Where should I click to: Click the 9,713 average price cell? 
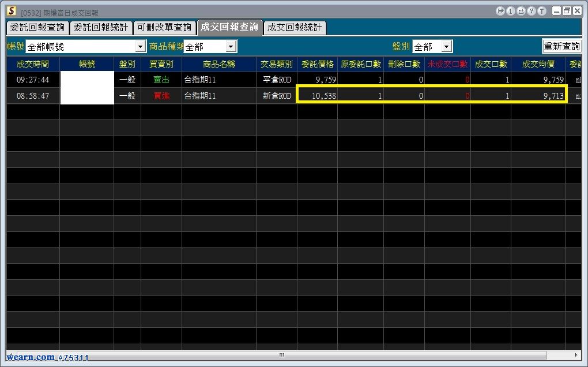538,96
